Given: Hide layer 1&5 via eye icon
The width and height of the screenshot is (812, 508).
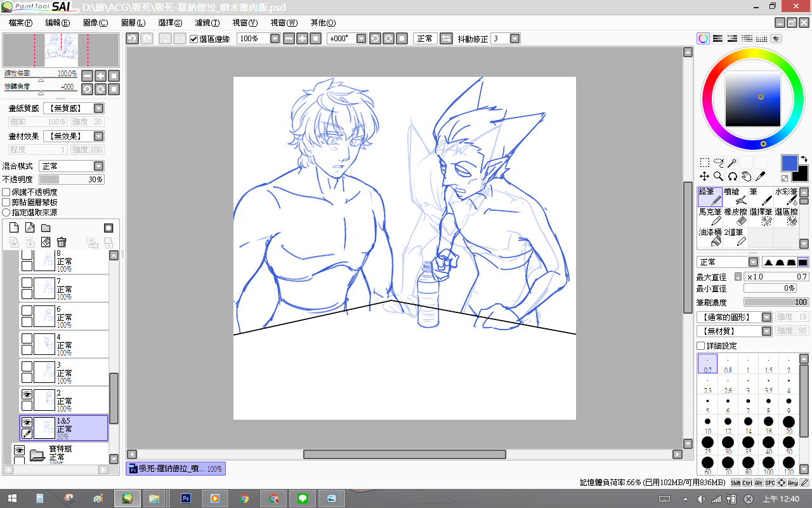Looking at the screenshot, I should [27, 422].
